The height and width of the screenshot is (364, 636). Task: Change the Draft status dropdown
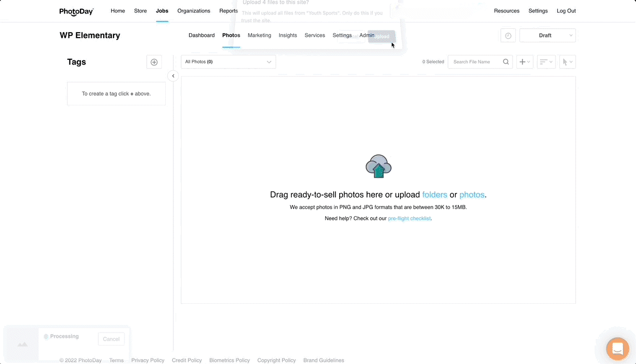pyautogui.click(x=547, y=35)
